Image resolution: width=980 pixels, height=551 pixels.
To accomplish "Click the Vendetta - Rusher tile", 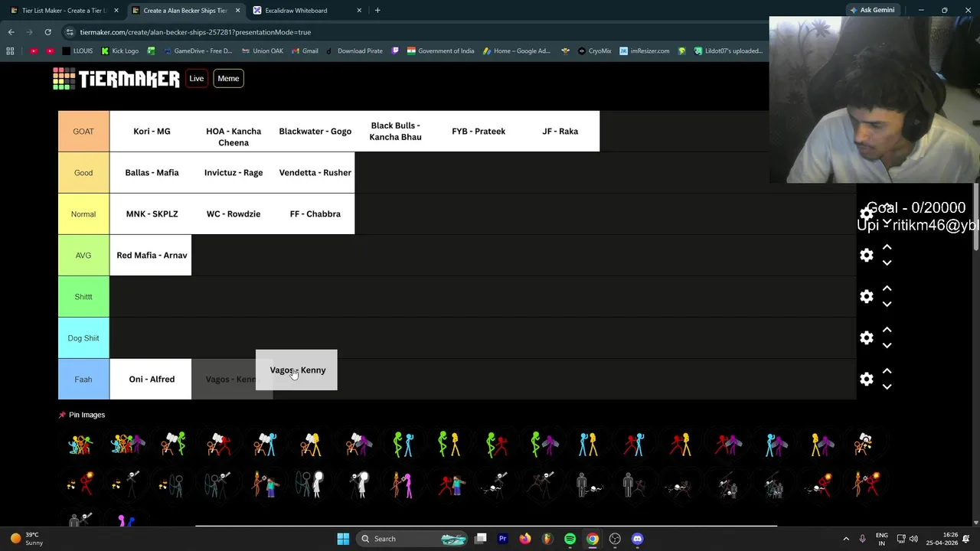I will click(x=315, y=172).
